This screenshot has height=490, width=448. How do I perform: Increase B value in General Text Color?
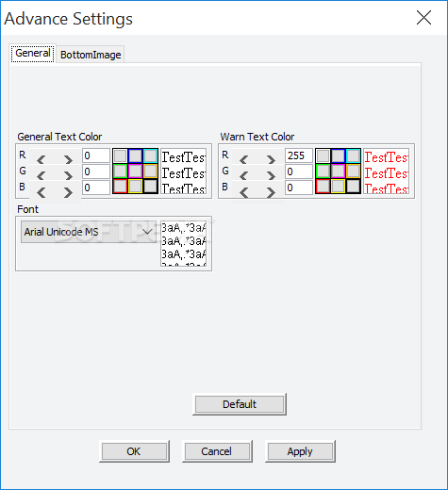68,192
